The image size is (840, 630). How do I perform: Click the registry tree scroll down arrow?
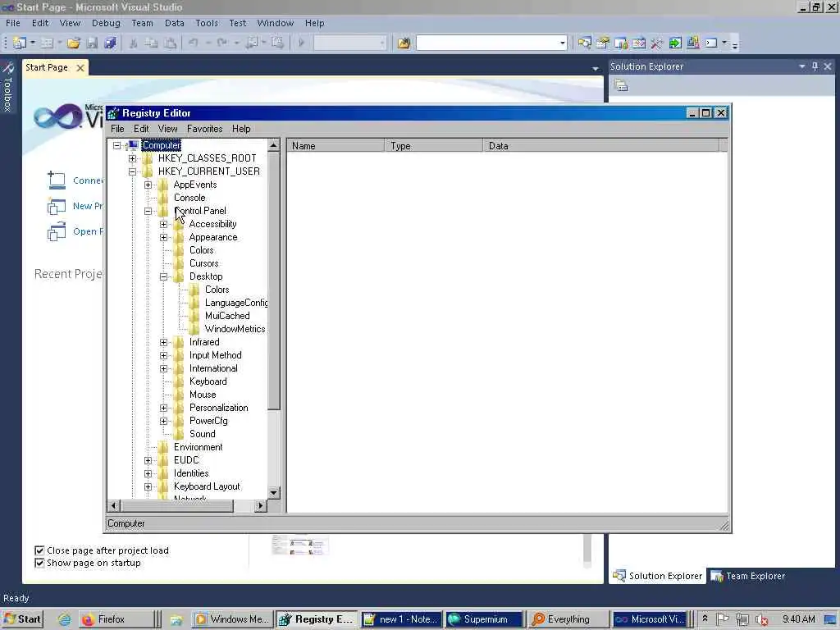274,492
